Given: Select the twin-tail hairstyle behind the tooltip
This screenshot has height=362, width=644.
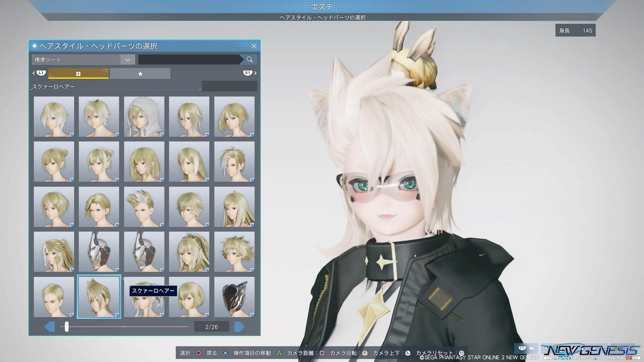Looking at the screenshot, I should click(x=144, y=306).
